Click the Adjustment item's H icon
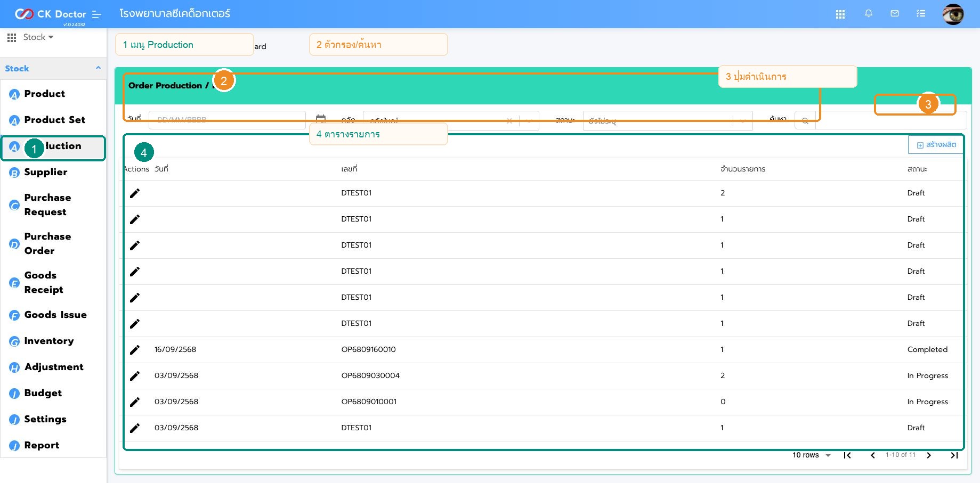Viewport: 980px width, 483px height. pyautogui.click(x=14, y=367)
